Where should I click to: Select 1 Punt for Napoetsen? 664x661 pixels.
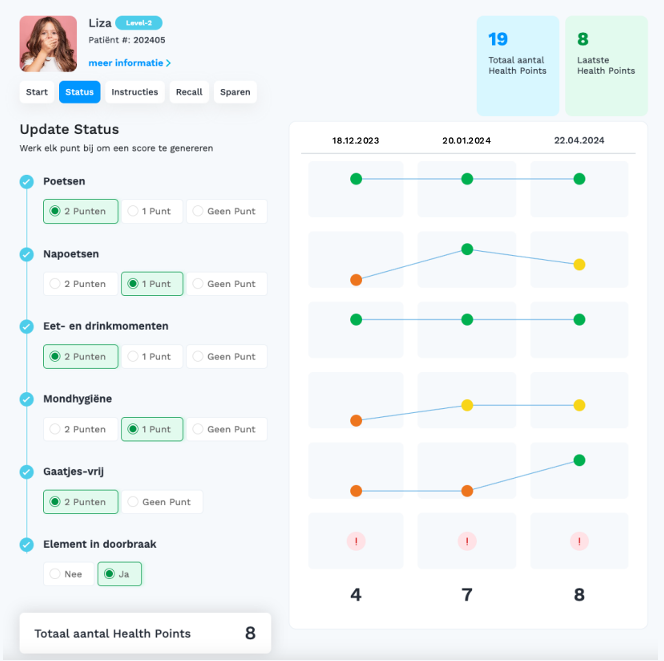(152, 284)
